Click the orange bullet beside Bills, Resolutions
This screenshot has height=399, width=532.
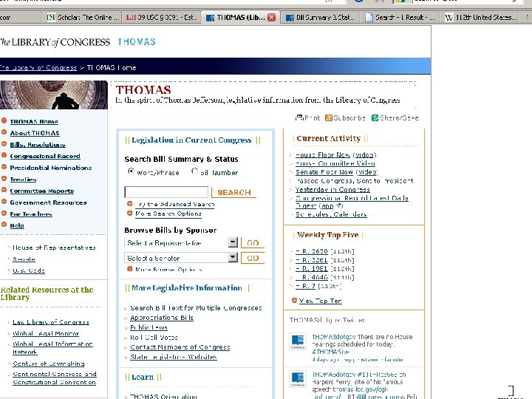click(x=4, y=143)
